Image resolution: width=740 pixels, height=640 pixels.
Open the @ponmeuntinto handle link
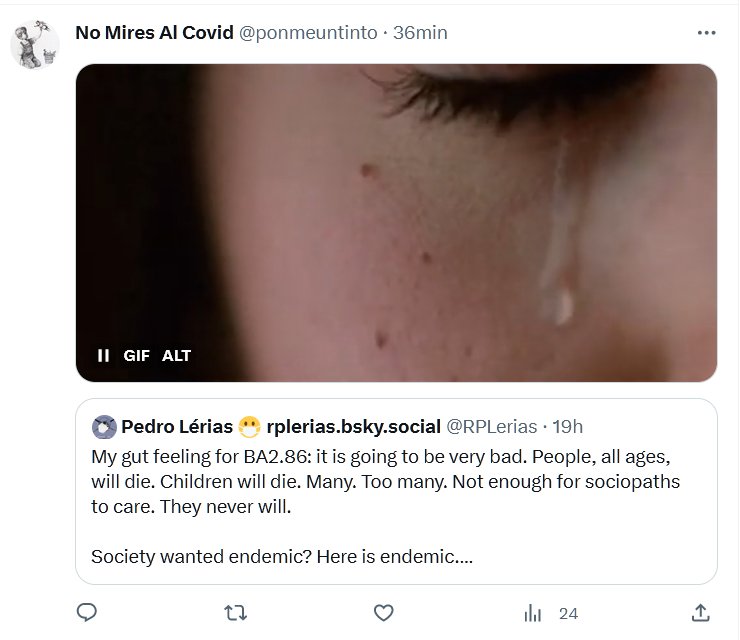(x=308, y=32)
